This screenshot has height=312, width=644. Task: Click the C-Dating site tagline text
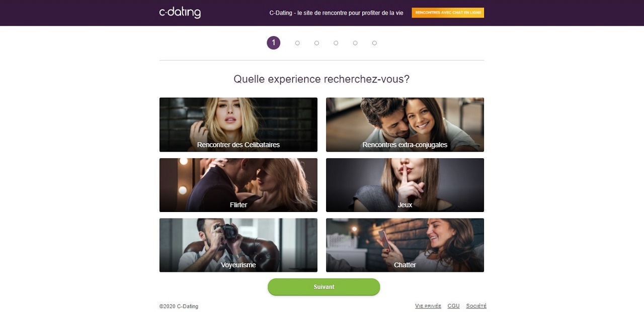coord(337,13)
